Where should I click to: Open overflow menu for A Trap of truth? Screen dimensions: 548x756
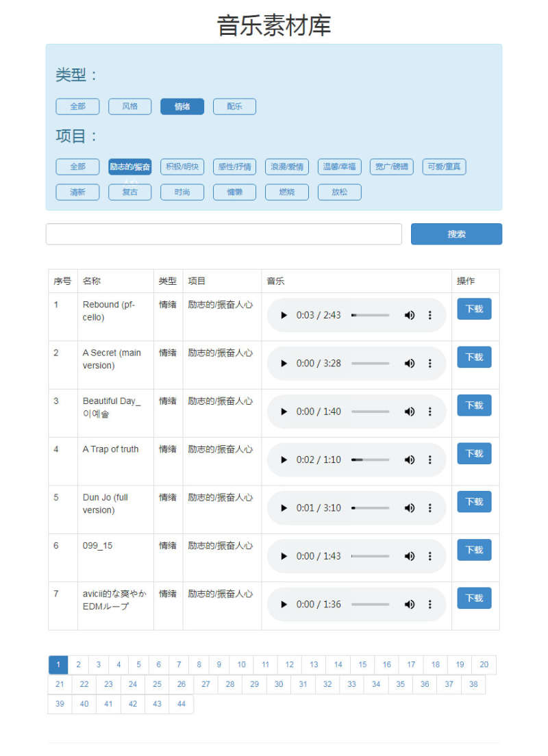[x=430, y=460]
